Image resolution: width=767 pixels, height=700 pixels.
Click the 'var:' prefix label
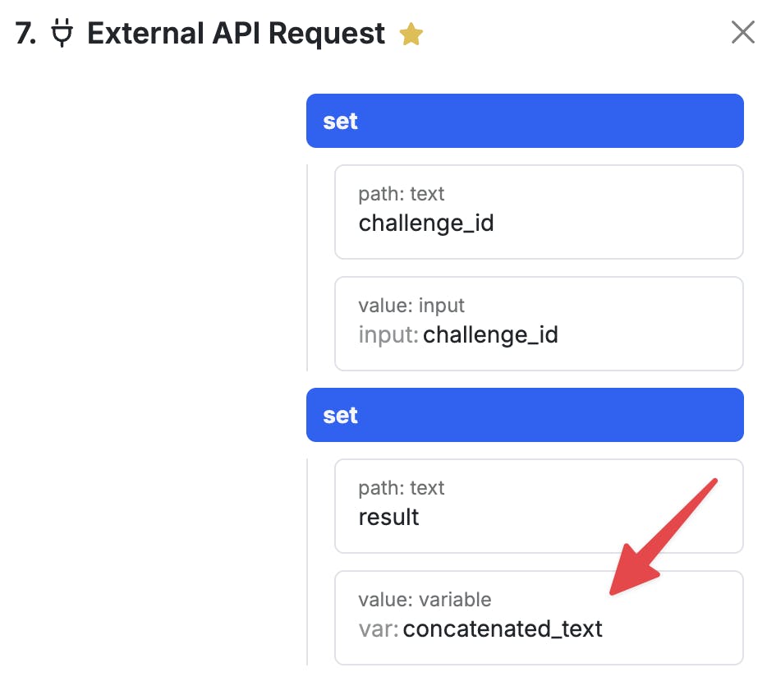[379, 629]
